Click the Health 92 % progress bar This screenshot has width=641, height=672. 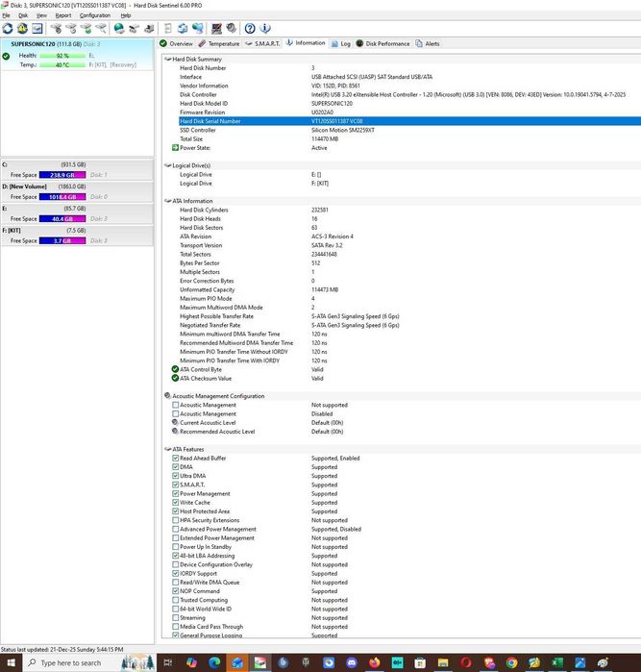[x=62, y=56]
